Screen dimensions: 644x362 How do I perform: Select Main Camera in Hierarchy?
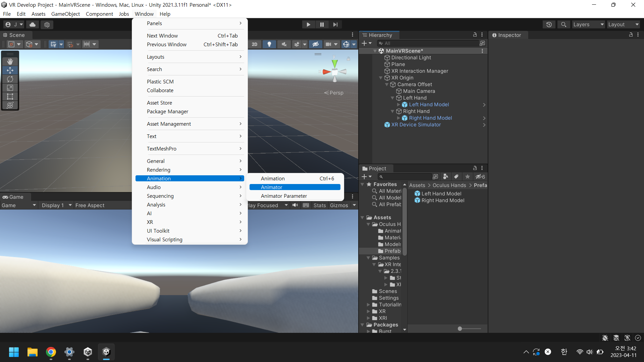(x=419, y=91)
